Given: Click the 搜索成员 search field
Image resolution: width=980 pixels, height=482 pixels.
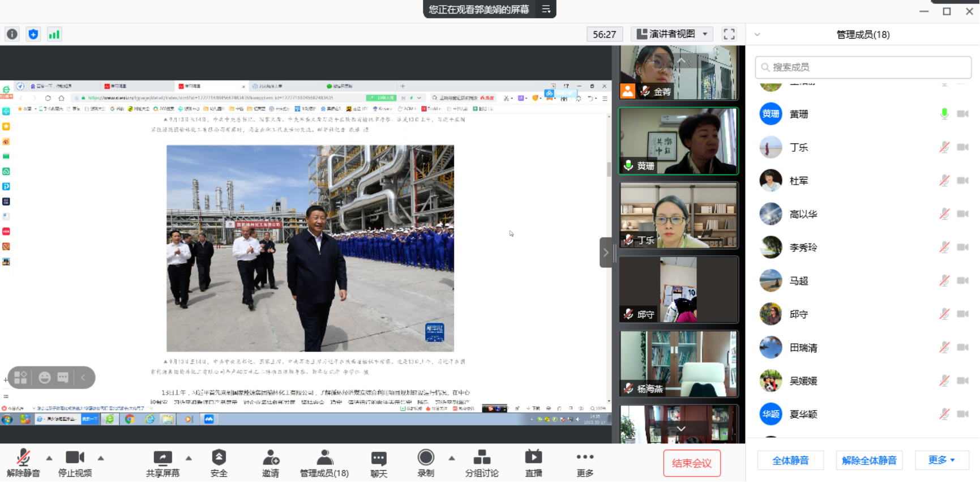Looking at the screenshot, I should 863,67.
